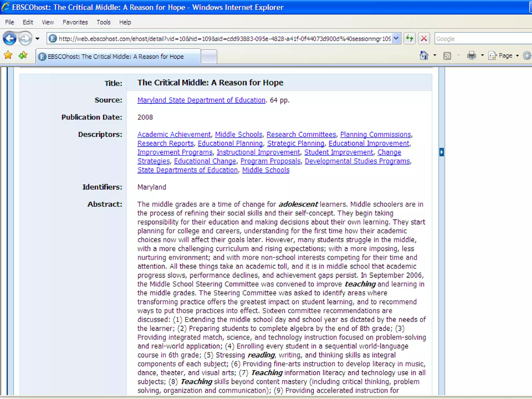Click the browser Forward arrow button
Screen dimensions: 532x399
25,39
